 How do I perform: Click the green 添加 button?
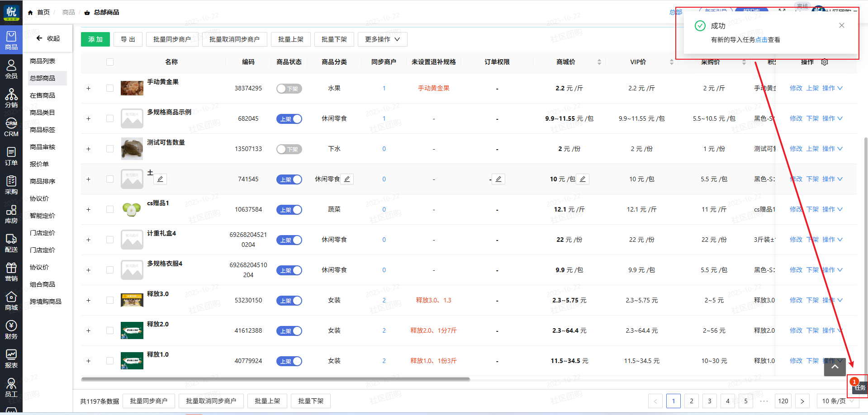95,39
